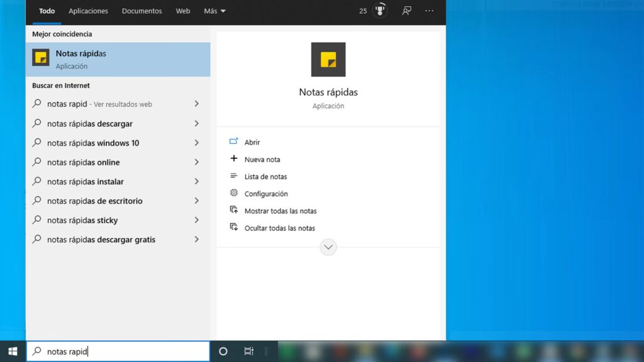Click Abrir to open the app
The width and height of the screenshot is (644, 362).
click(252, 142)
